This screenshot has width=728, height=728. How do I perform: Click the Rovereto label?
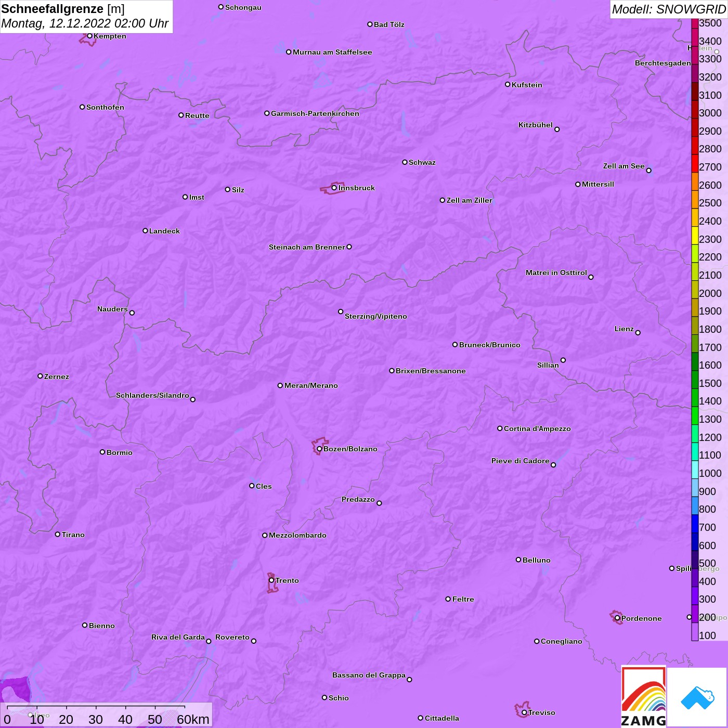tap(232, 637)
